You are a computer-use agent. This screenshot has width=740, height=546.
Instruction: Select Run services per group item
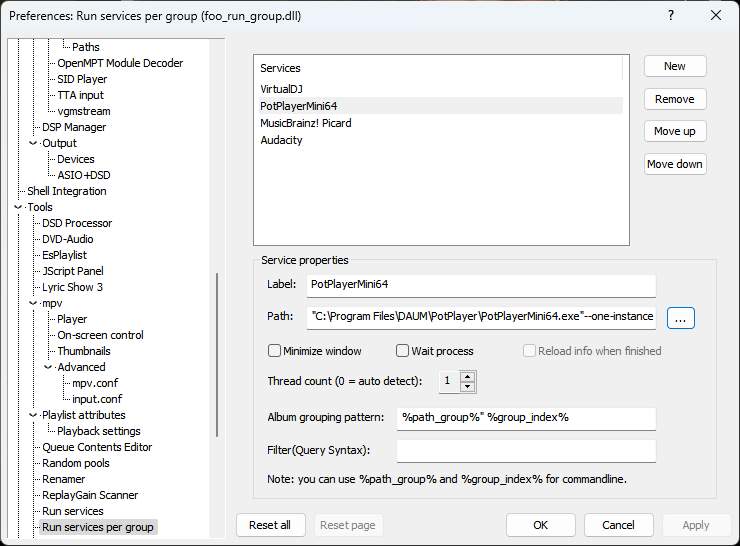[98, 527]
